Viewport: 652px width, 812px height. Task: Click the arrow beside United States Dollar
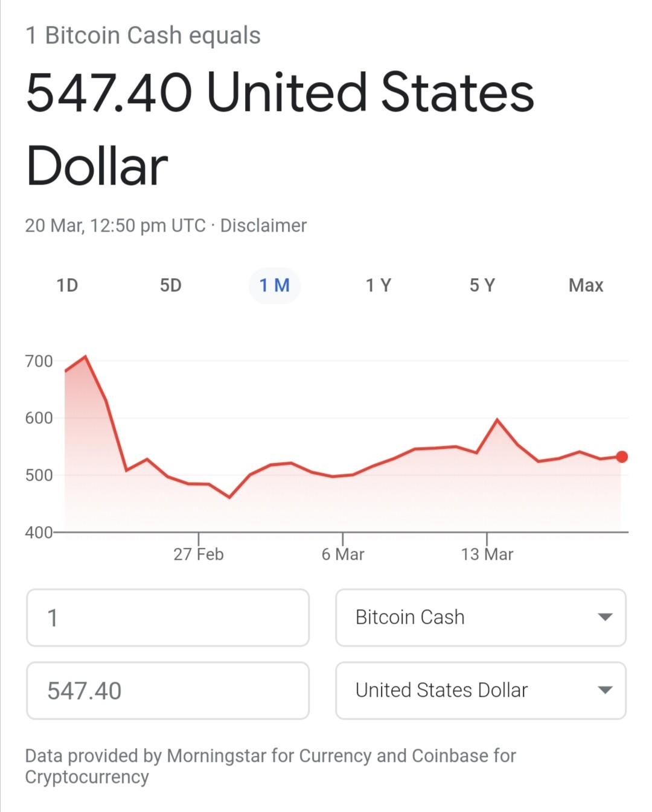pyautogui.click(x=605, y=690)
